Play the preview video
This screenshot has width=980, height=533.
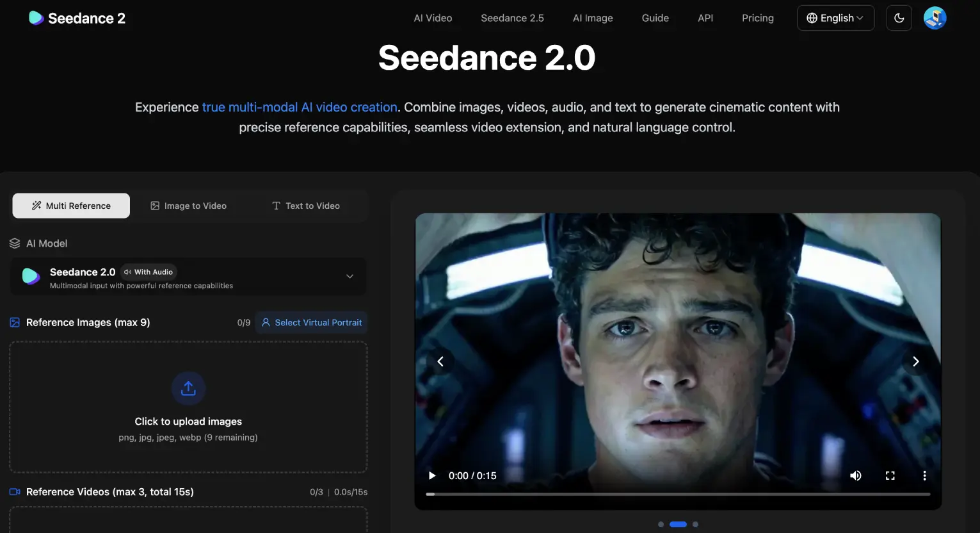tap(432, 475)
